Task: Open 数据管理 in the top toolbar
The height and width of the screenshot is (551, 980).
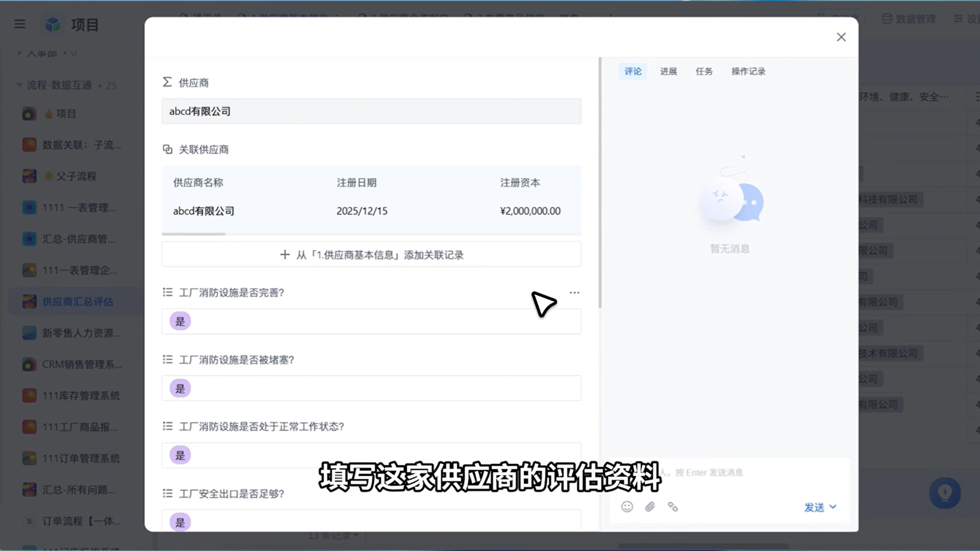Action: coord(909,19)
